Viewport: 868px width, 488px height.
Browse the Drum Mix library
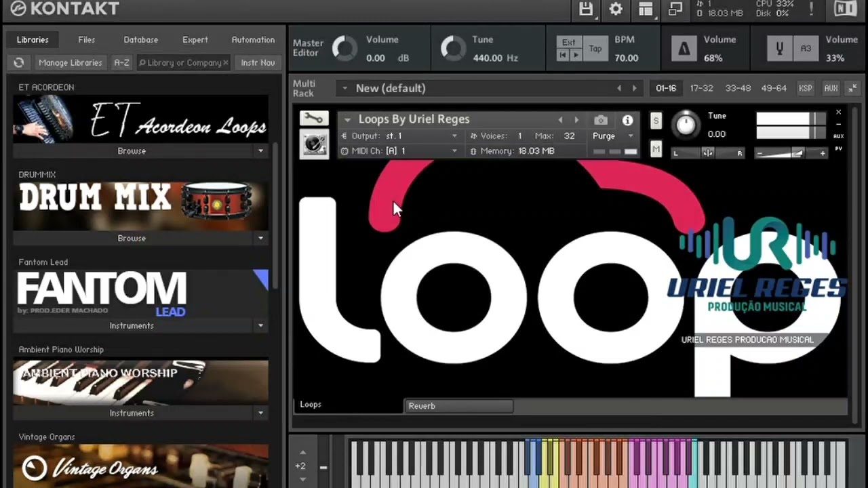click(x=132, y=238)
